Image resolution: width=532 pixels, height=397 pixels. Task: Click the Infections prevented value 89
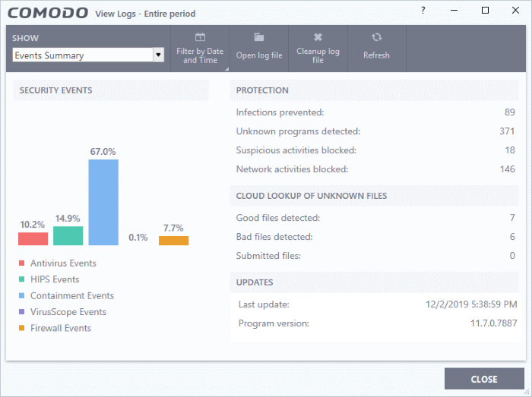coord(510,112)
